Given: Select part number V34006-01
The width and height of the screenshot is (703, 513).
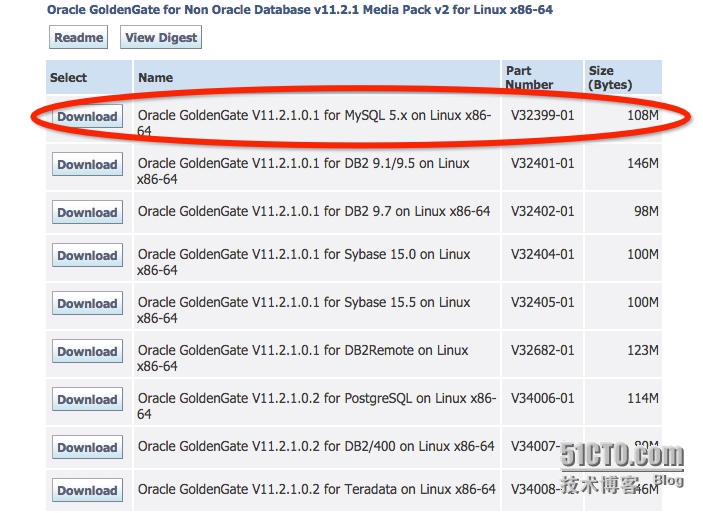Looking at the screenshot, I should click(x=542, y=398).
